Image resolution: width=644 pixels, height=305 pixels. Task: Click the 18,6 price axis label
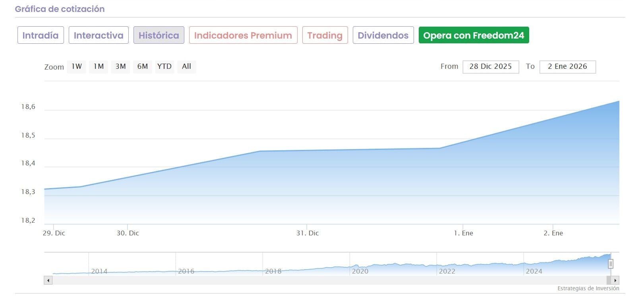pos(28,107)
